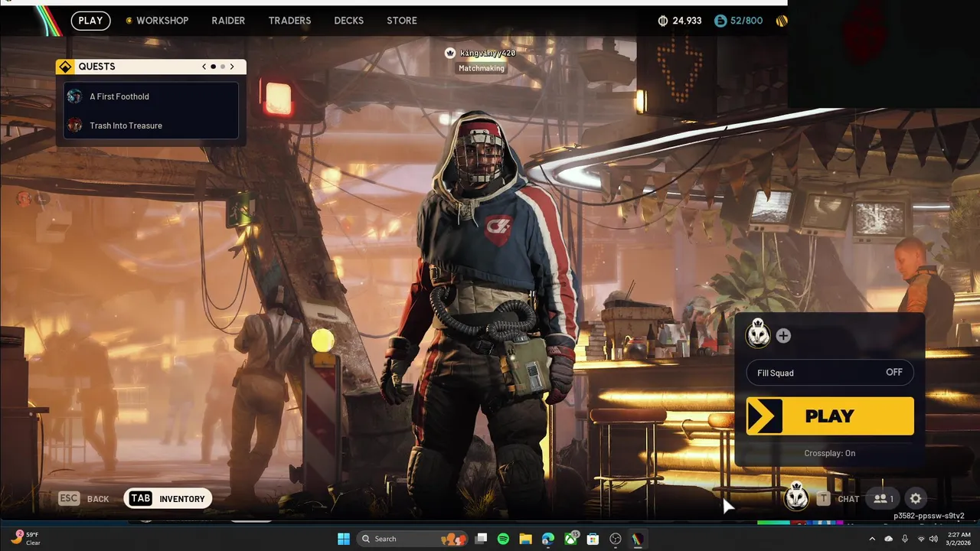Open the Windows Start menu

pos(344,539)
